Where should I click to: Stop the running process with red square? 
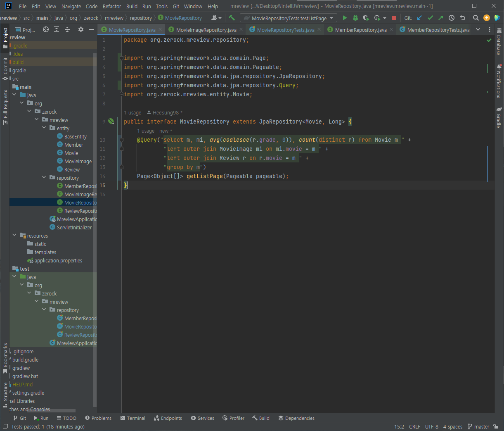[394, 18]
